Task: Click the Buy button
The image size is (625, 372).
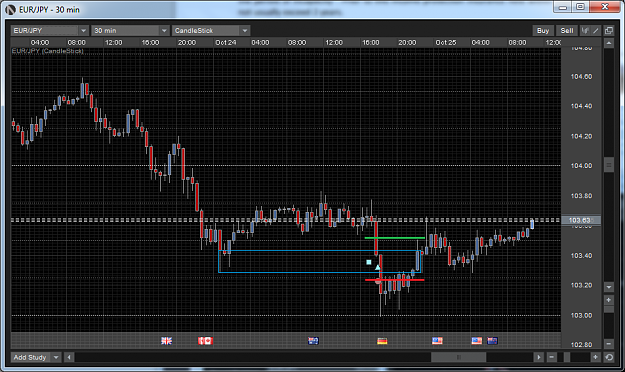Action: (x=543, y=31)
